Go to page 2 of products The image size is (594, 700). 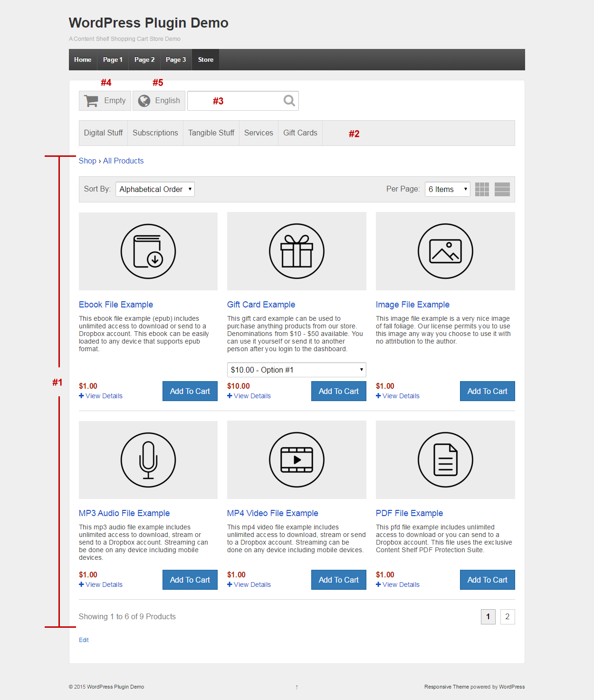point(507,617)
